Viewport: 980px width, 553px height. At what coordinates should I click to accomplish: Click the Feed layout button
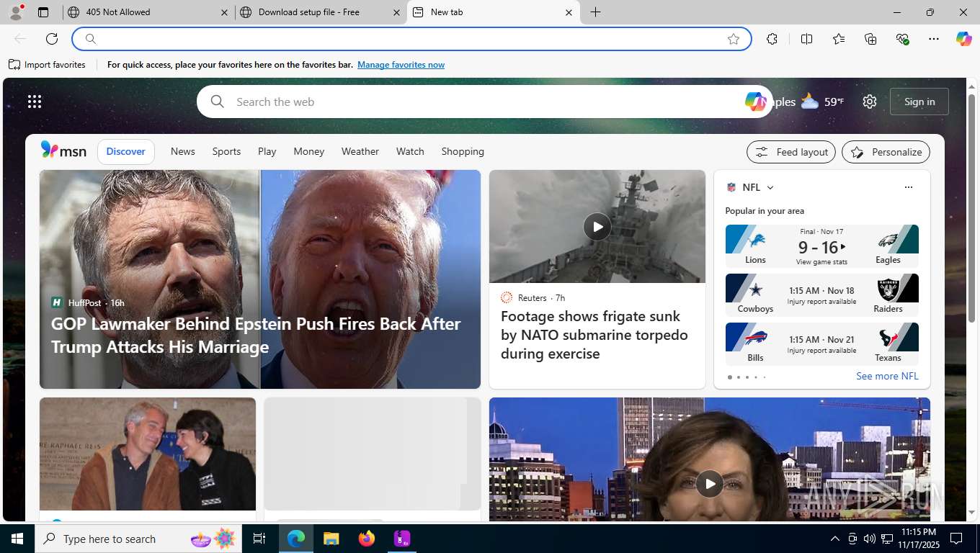pyautogui.click(x=791, y=152)
